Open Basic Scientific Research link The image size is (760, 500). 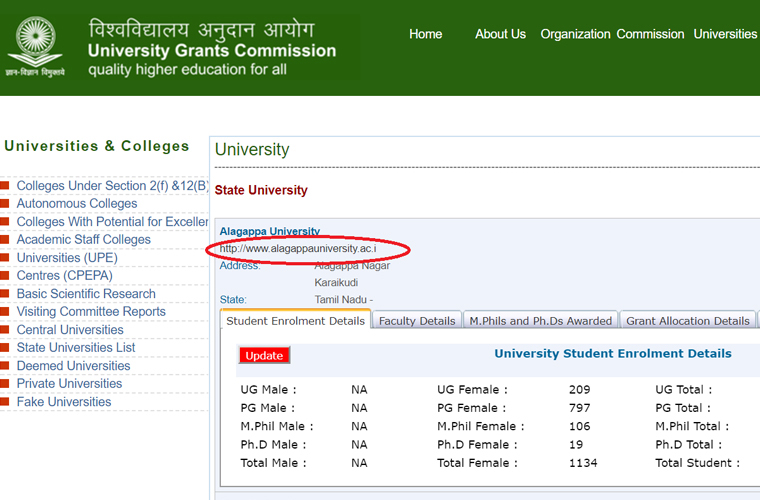pos(86,294)
